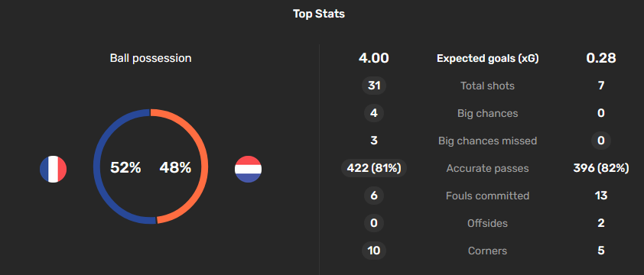
Task: Click the highlighted 31 total shots badge
Action: (x=374, y=86)
